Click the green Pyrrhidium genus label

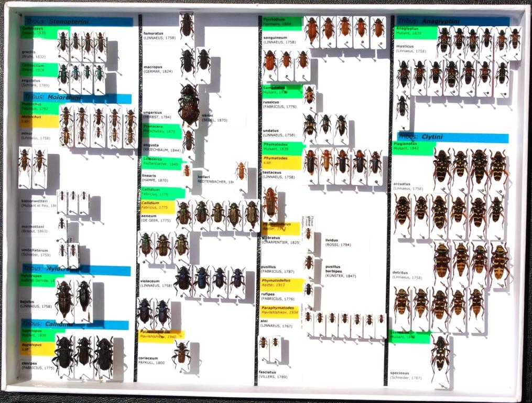[x=282, y=23]
